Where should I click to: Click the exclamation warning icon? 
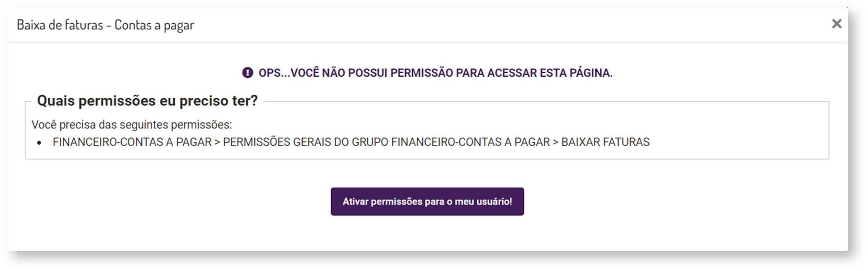tap(248, 73)
